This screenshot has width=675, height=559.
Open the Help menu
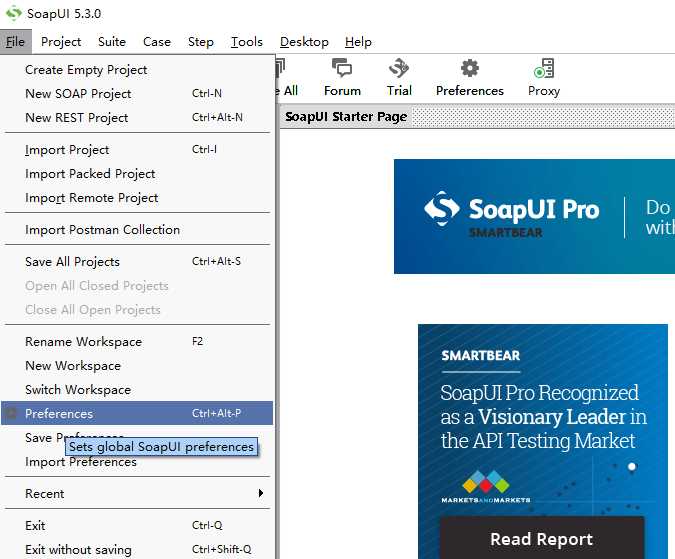[358, 42]
